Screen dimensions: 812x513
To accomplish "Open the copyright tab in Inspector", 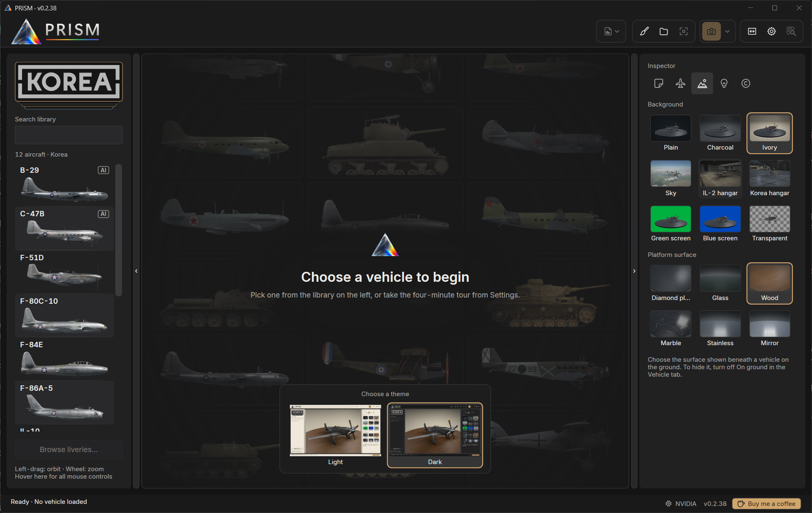I will click(746, 83).
